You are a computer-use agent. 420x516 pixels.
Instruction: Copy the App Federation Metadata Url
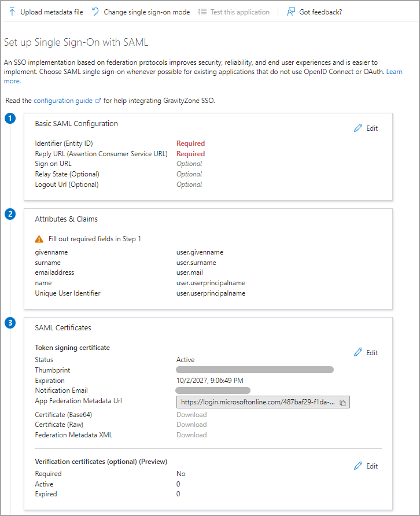click(342, 401)
